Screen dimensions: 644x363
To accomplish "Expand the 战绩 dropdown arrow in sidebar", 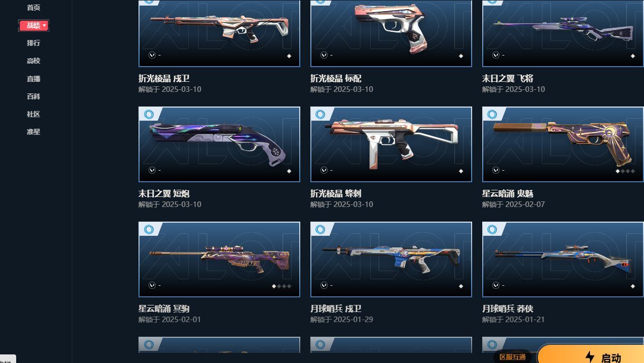I will 44,25.
